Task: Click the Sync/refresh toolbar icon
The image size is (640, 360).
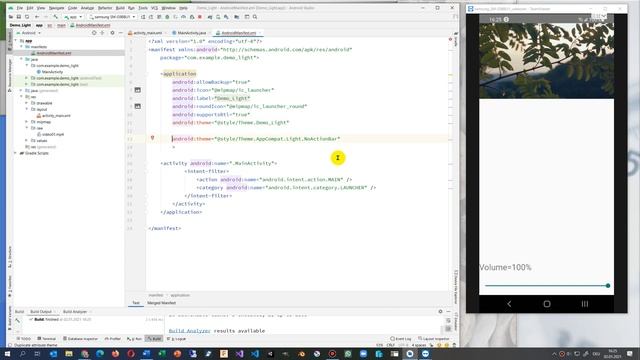Action: point(27,17)
